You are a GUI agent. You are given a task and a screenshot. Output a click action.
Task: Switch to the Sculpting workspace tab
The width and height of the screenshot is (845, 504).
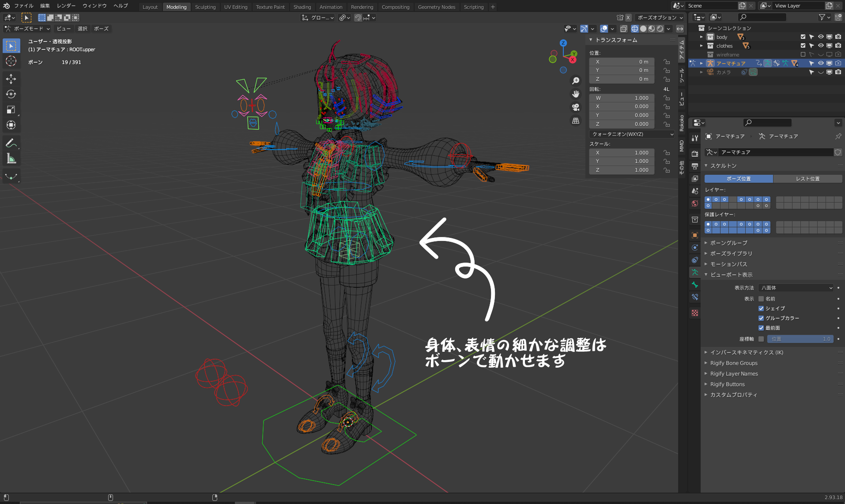point(205,7)
